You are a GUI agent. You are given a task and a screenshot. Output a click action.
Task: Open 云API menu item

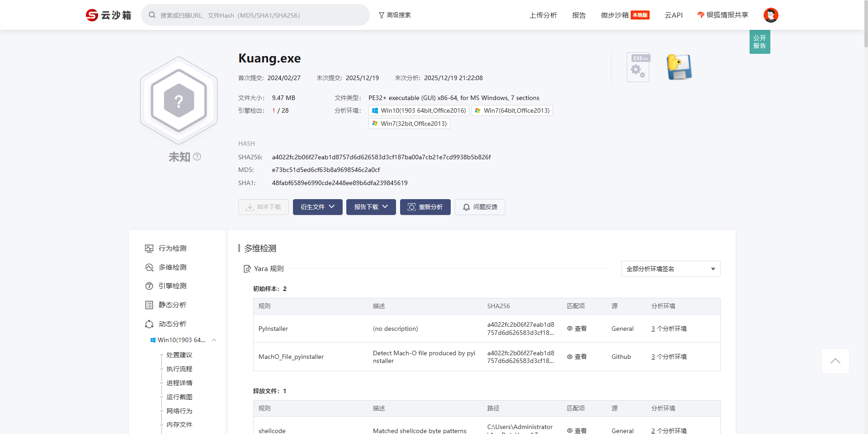(x=674, y=15)
